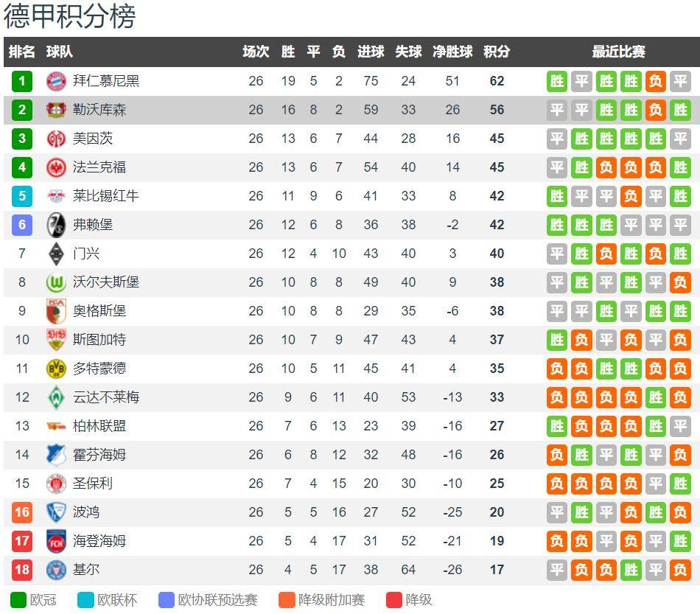This screenshot has width=700, height=614.
Task: Click the green 欧冠 legend swatch
Action: point(18,600)
